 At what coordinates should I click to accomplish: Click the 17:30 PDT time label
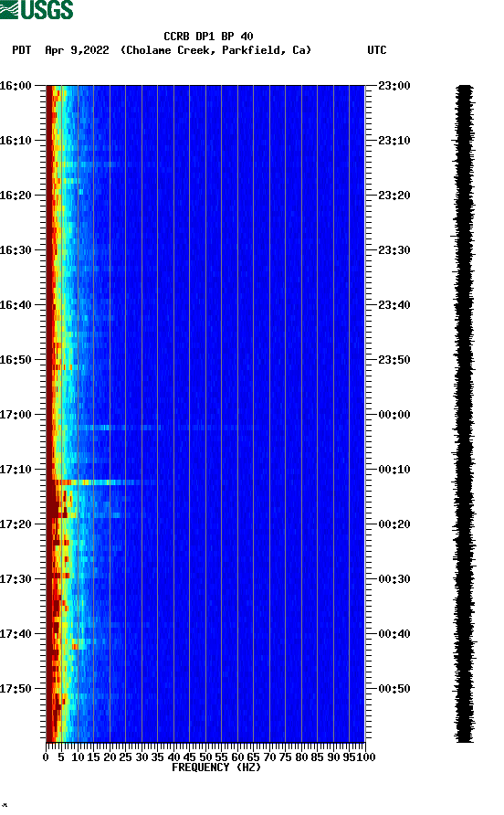tap(16, 579)
